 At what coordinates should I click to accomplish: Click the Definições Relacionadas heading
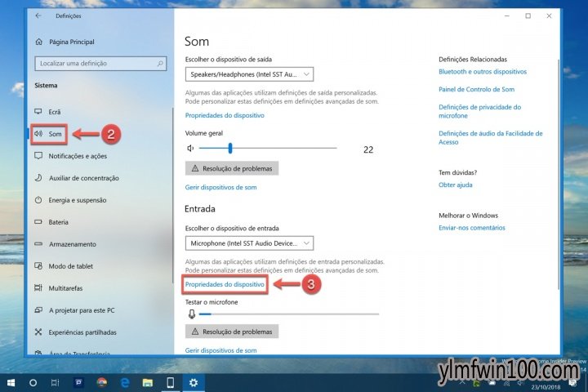[x=473, y=60]
